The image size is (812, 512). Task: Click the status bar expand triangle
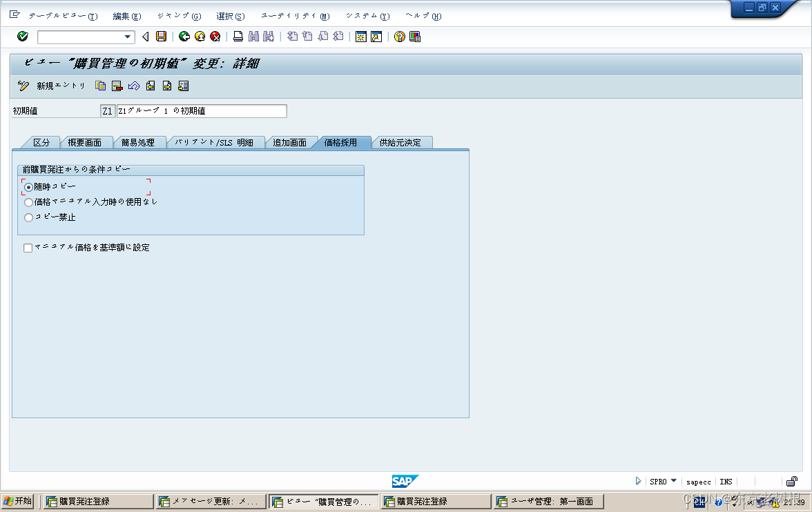click(639, 481)
